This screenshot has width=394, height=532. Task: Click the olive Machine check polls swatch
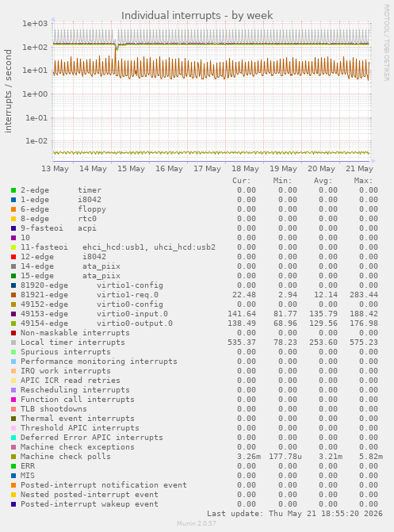click(x=13, y=457)
